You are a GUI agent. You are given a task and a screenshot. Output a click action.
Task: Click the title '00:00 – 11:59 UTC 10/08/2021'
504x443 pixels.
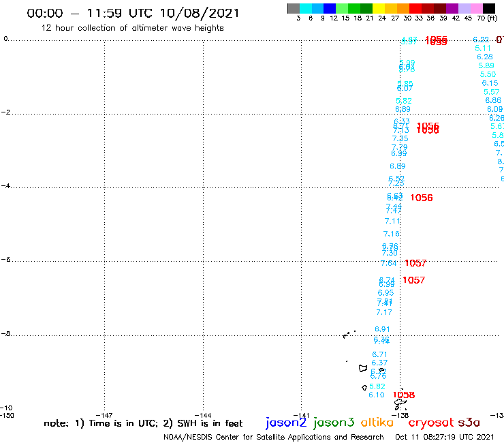[133, 14]
